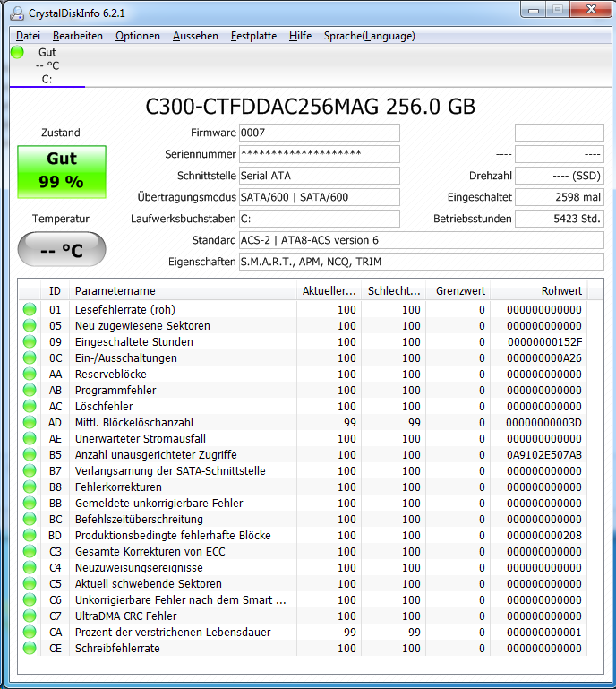
Task: Click raw value 00000000152F
Action: pyautogui.click(x=544, y=342)
